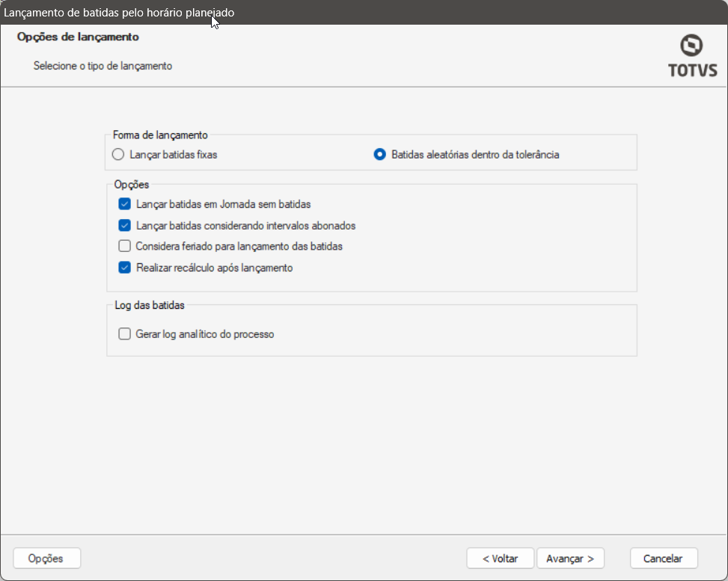The width and height of the screenshot is (728, 581).
Task: Click the Selecione o tipo de lançamento subtitle
Action: [x=103, y=66]
